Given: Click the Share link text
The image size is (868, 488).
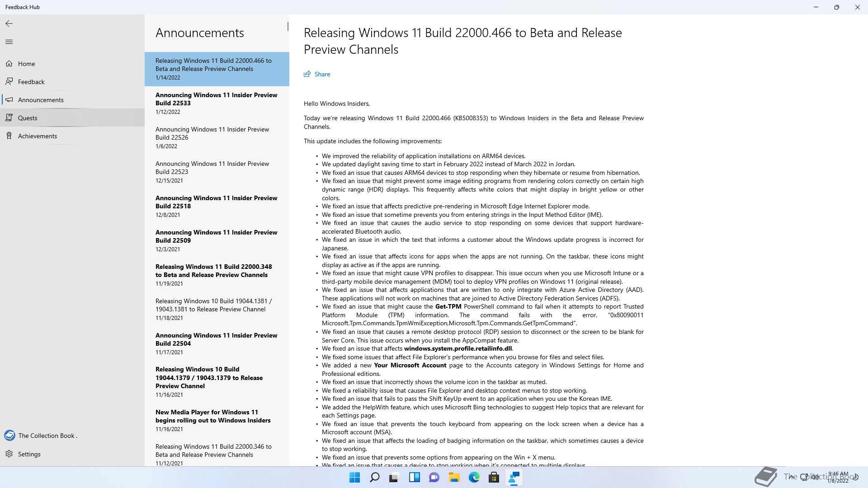Looking at the screenshot, I should click(322, 74).
